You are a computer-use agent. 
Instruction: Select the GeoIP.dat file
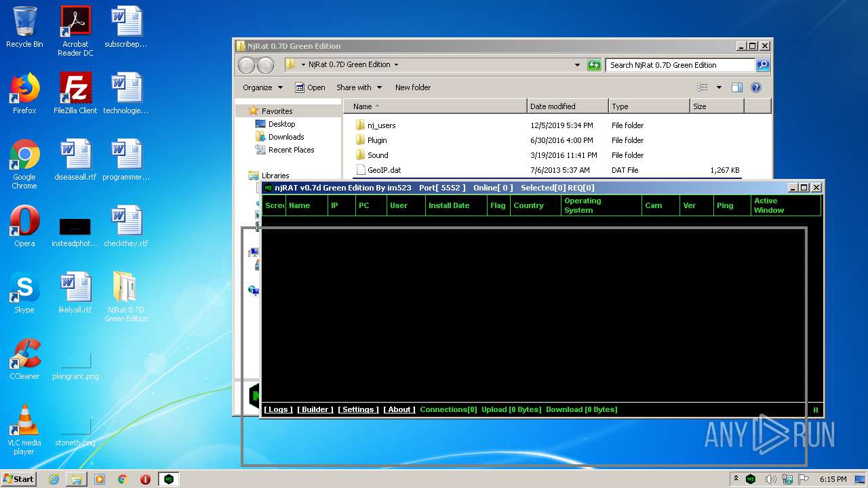coord(384,170)
